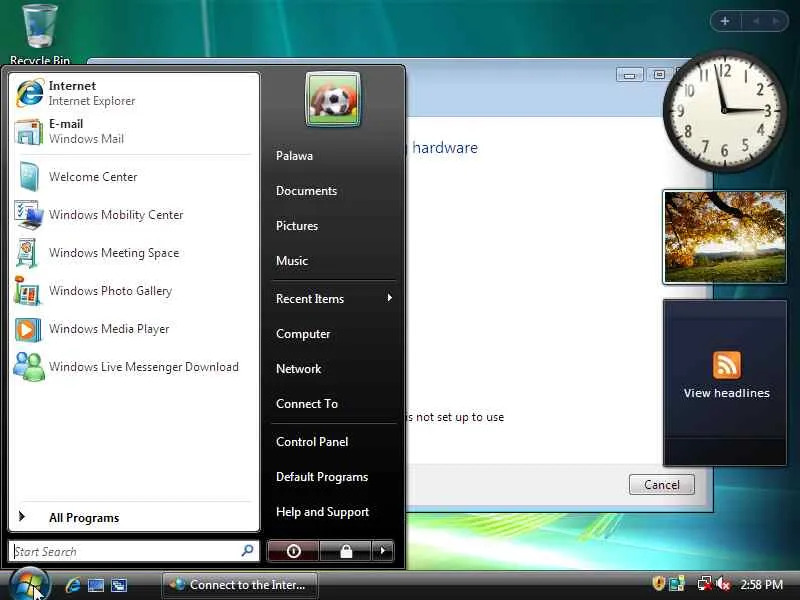Image resolution: width=800 pixels, height=600 pixels.
Task: Click the Start Search input field
Action: (134, 551)
